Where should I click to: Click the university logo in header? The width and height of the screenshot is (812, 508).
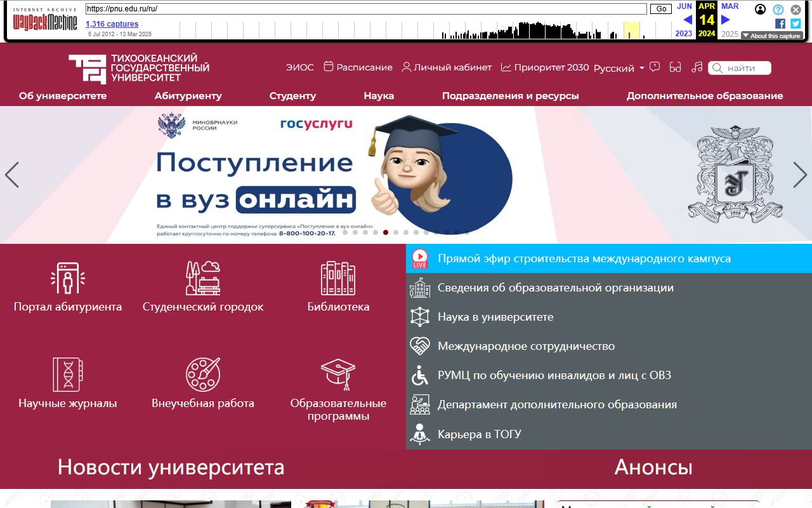point(139,69)
